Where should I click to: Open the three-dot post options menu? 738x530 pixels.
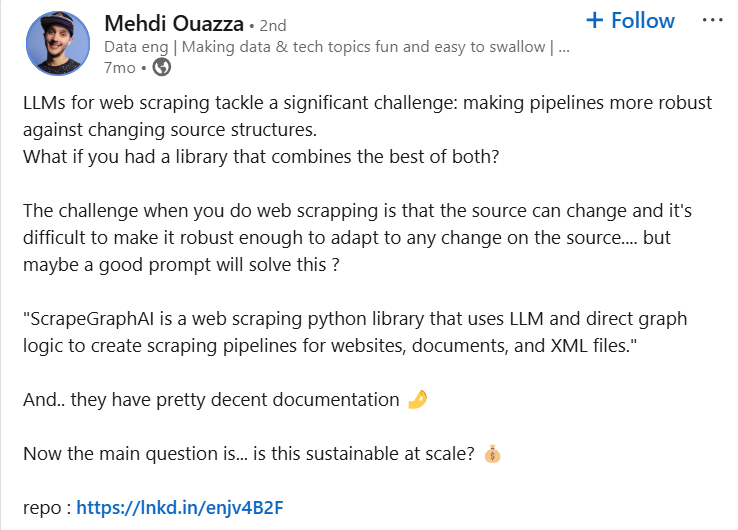(x=712, y=20)
